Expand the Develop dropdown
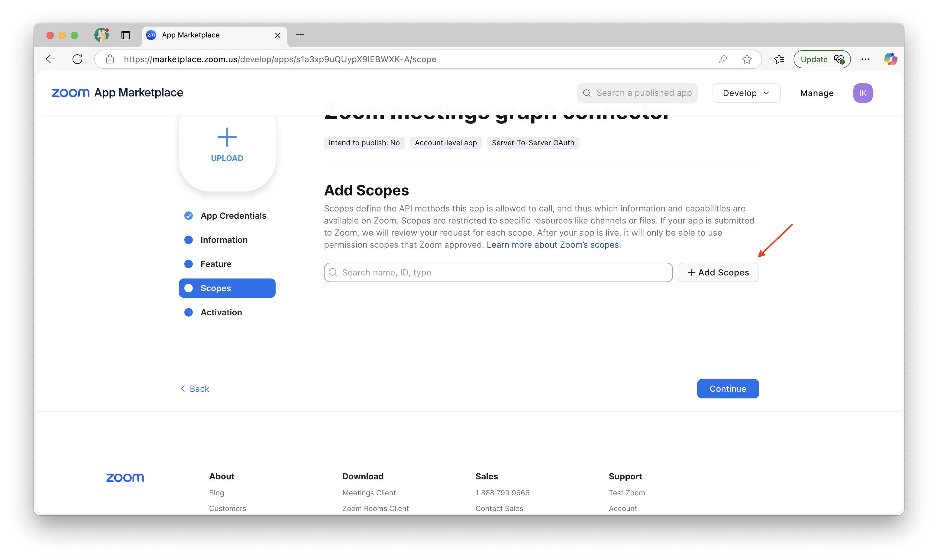938x560 pixels. [x=746, y=93]
